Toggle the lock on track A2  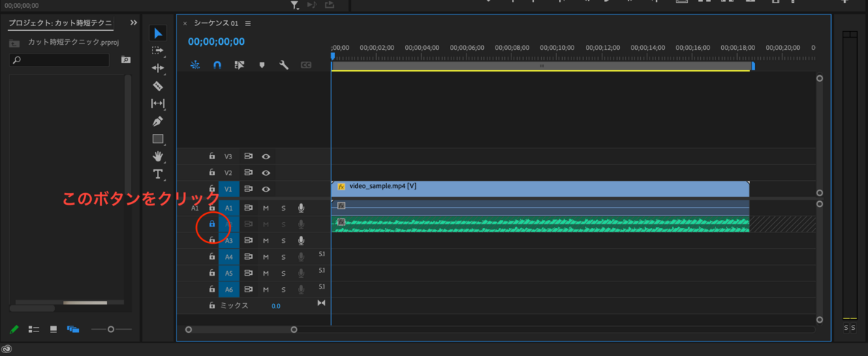click(x=212, y=224)
